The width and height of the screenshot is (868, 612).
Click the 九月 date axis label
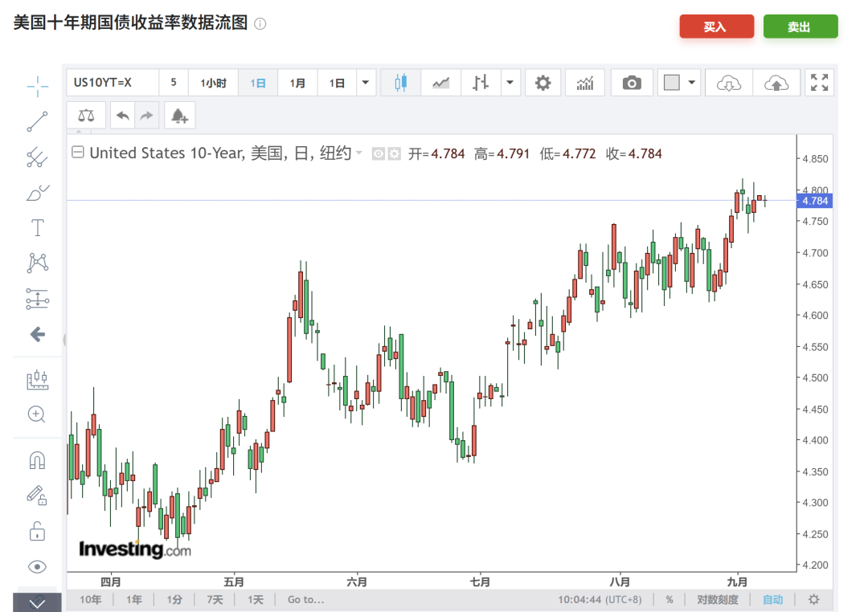click(737, 582)
